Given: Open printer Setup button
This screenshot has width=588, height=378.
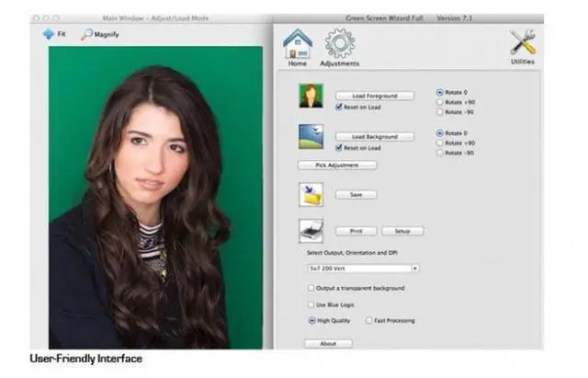Looking at the screenshot, I should point(402,231).
